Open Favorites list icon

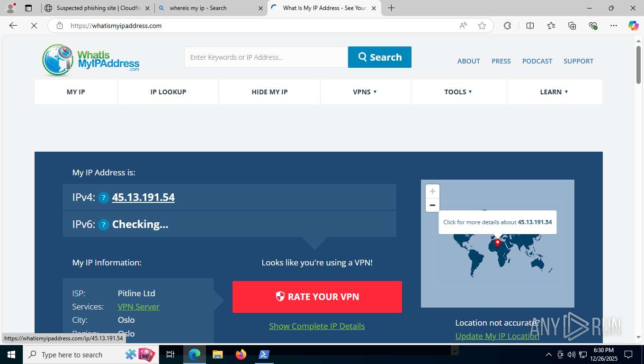551,26
